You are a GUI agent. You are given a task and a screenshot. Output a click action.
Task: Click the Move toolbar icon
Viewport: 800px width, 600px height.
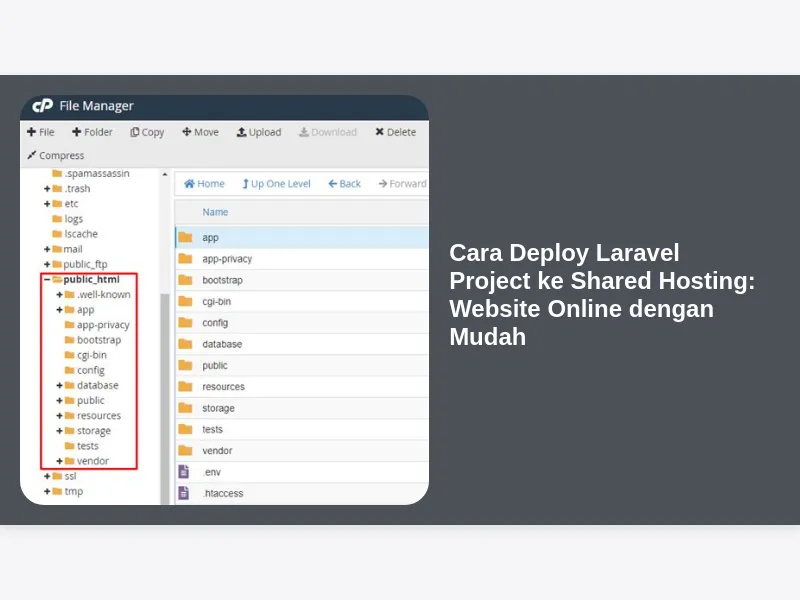tap(187, 132)
